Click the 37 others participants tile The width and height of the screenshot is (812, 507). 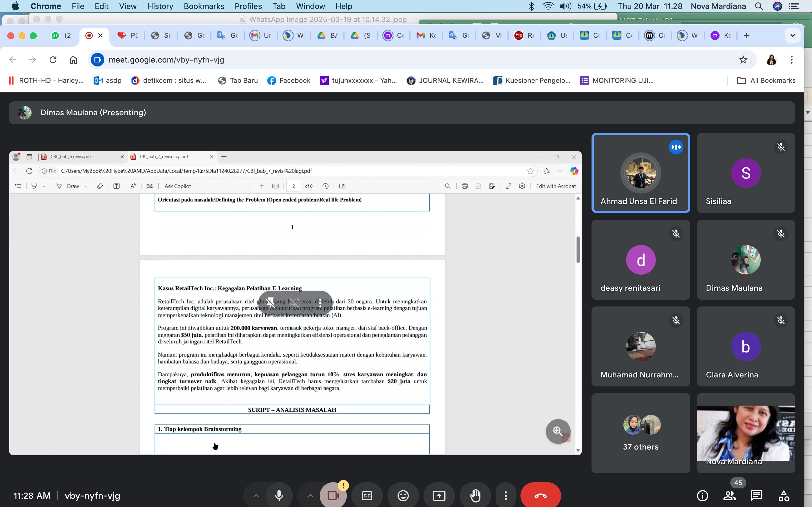641,433
